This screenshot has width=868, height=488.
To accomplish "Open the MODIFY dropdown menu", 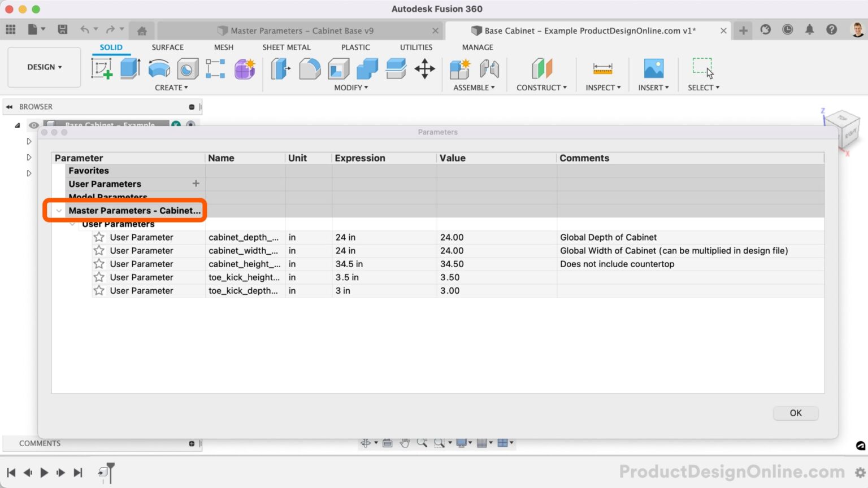I will coord(350,88).
